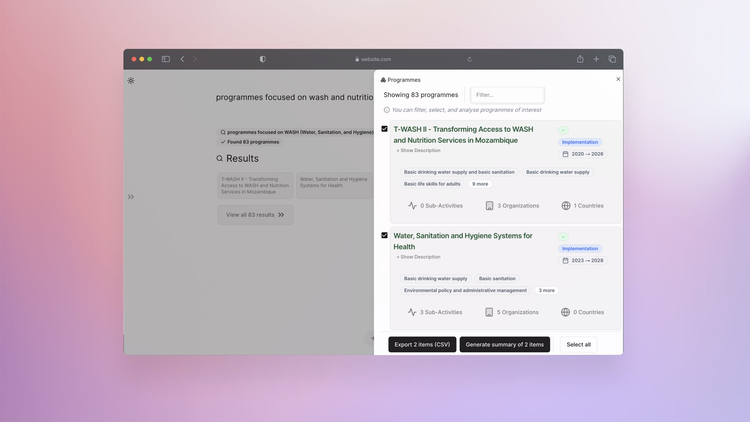
Task: Expand the '9 more' tags chip
Action: 480,184
